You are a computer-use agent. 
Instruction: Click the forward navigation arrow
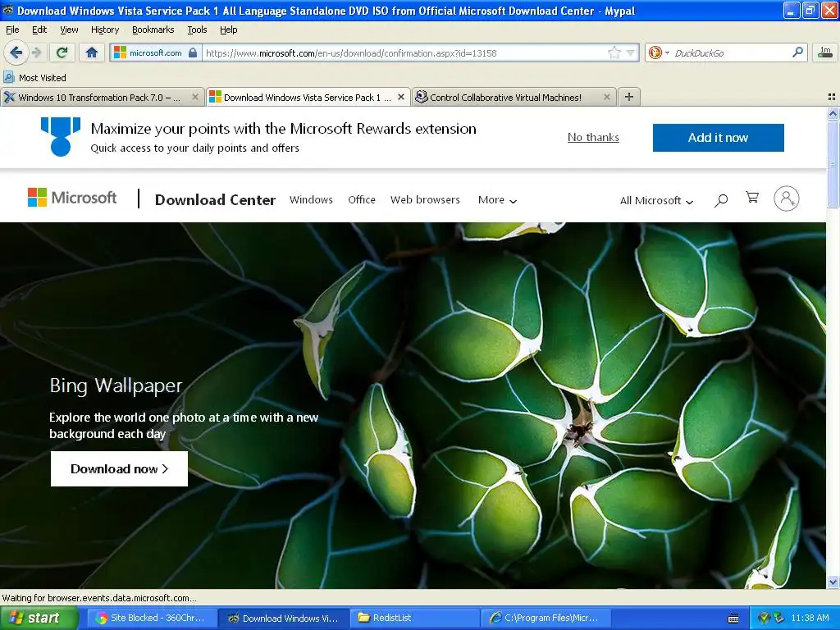[37, 52]
